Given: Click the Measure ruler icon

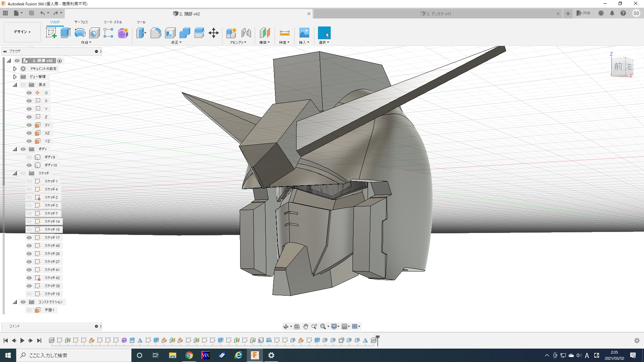Looking at the screenshot, I should pyautogui.click(x=284, y=33).
